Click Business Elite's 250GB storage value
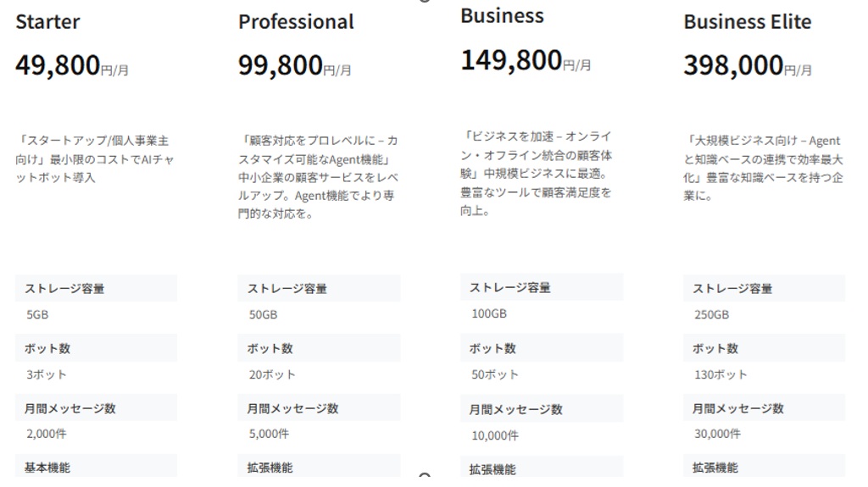 711,315
